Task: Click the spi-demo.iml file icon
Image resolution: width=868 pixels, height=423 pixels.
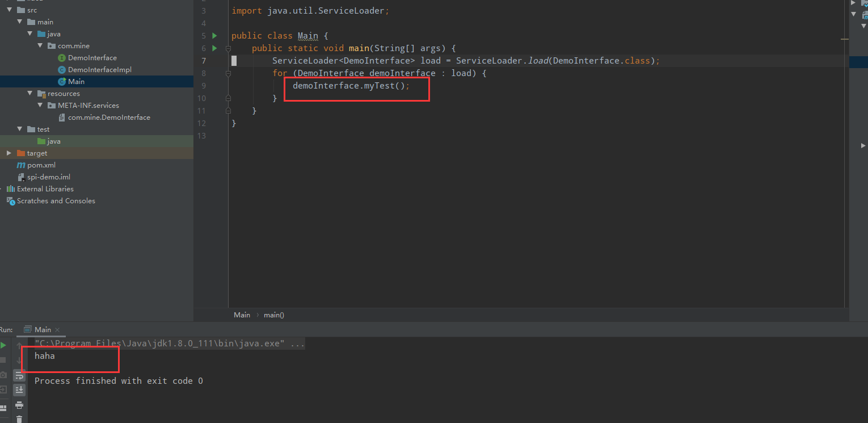Action: [x=21, y=177]
